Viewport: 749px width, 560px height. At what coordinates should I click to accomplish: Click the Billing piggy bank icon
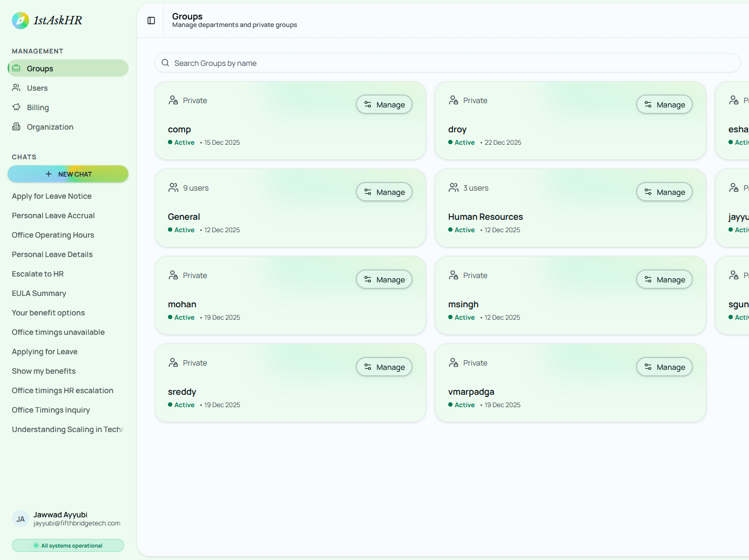tap(17, 107)
